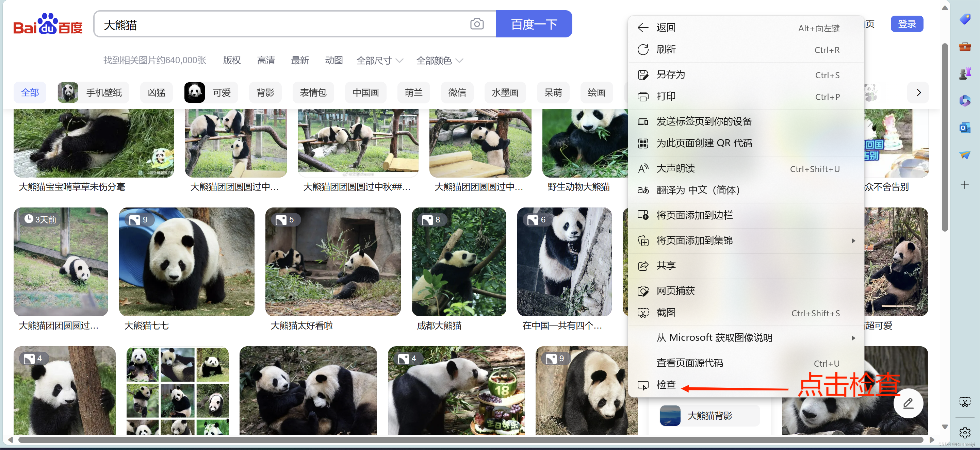Click the round edit pencil button
Viewport: 980px width, 450px height.
point(908,403)
